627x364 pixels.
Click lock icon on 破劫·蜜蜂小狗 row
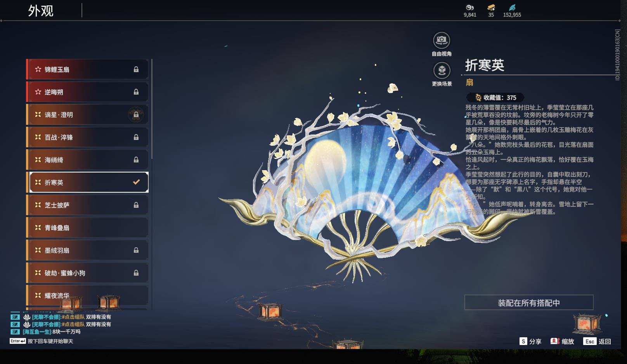tap(136, 273)
